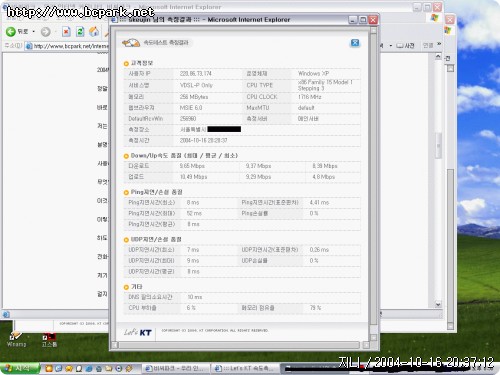The image size is (500, 375).
Task: Click up arrow of popup vertical scrollbar
Action: [x=373, y=30]
